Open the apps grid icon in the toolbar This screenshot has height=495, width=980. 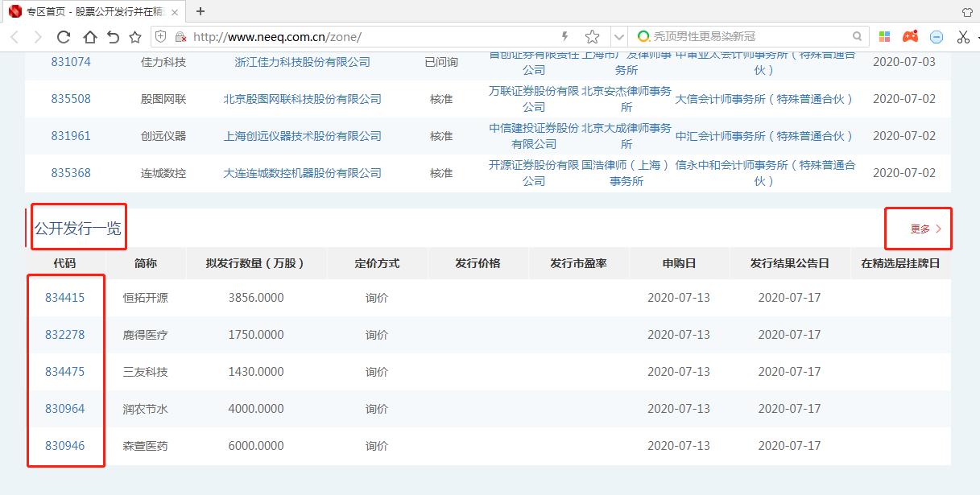click(x=883, y=36)
